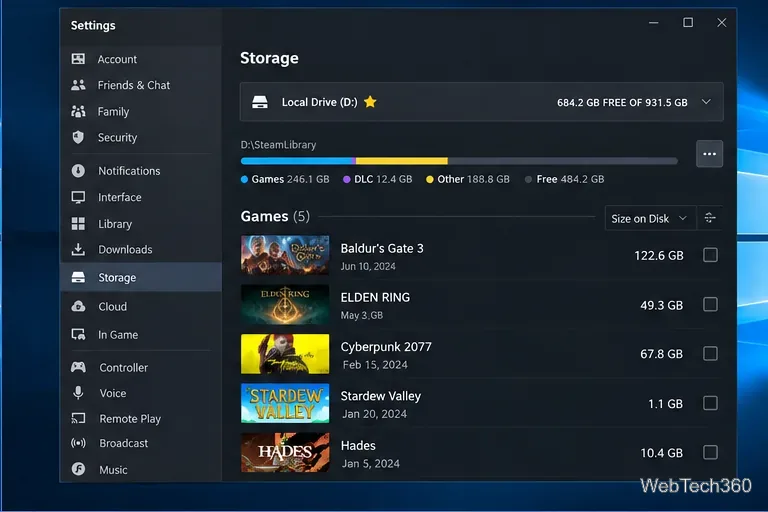Click the Account sidebar icon
Viewport: 768px width, 512px height.
point(78,59)
